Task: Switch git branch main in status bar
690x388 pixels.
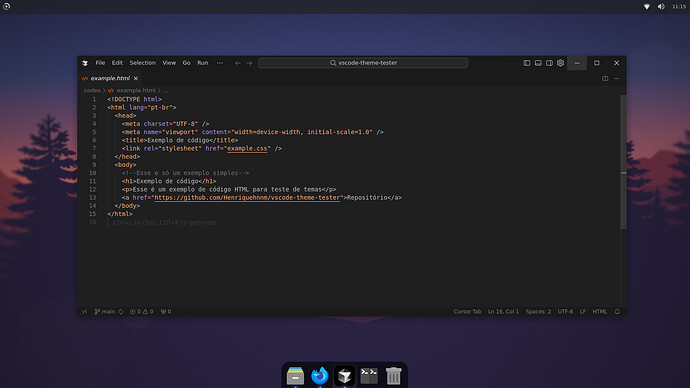Action: 105,311
